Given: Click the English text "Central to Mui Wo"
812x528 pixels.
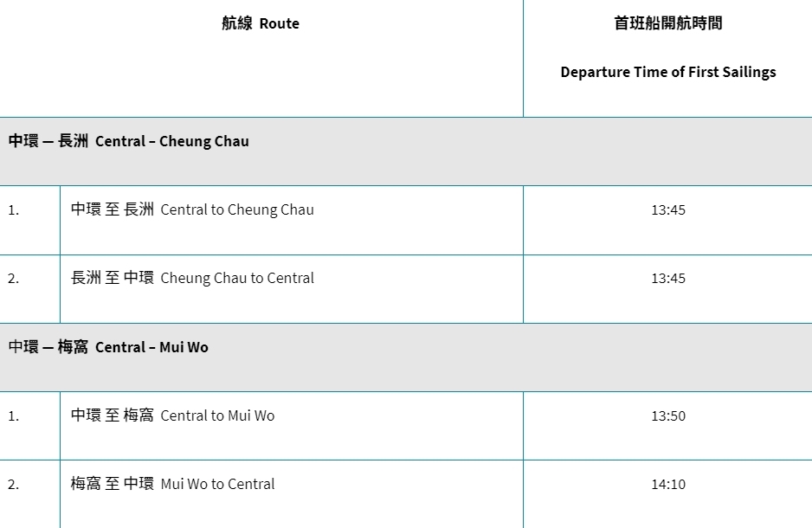Looking at the screenshot, I should (217, 415).
